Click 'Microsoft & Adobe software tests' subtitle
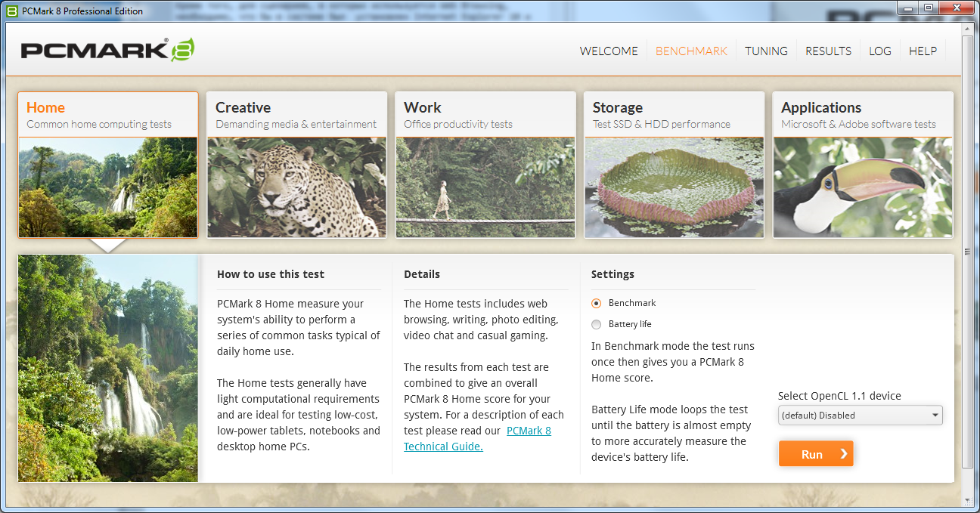Viewport: 980px width, 513px height. click(858, 124)
